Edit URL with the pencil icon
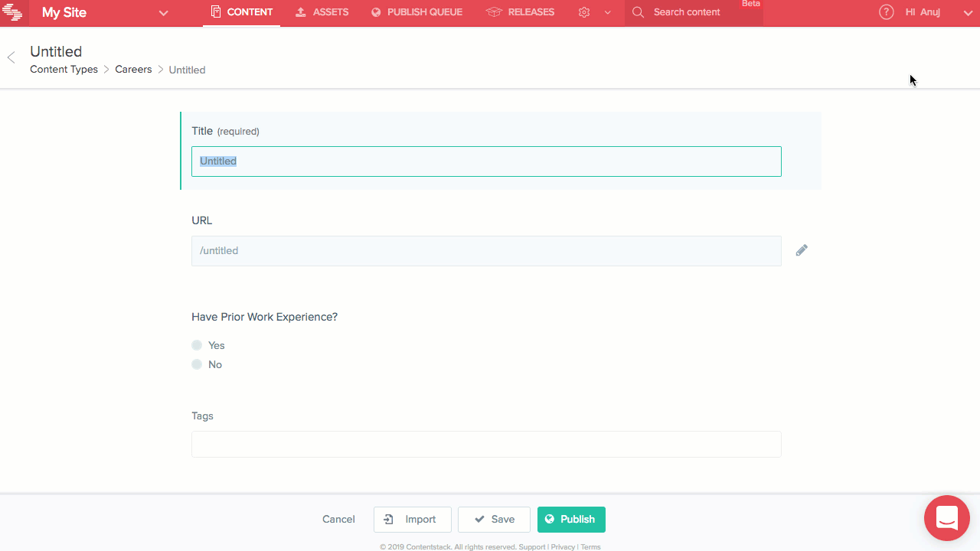980x551 pixels. [802, 250]
